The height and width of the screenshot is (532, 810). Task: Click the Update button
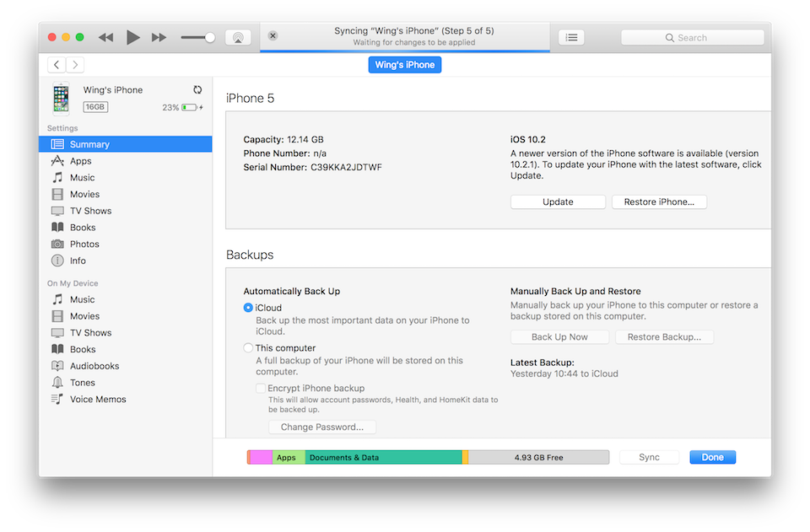(x=558, y=202)
